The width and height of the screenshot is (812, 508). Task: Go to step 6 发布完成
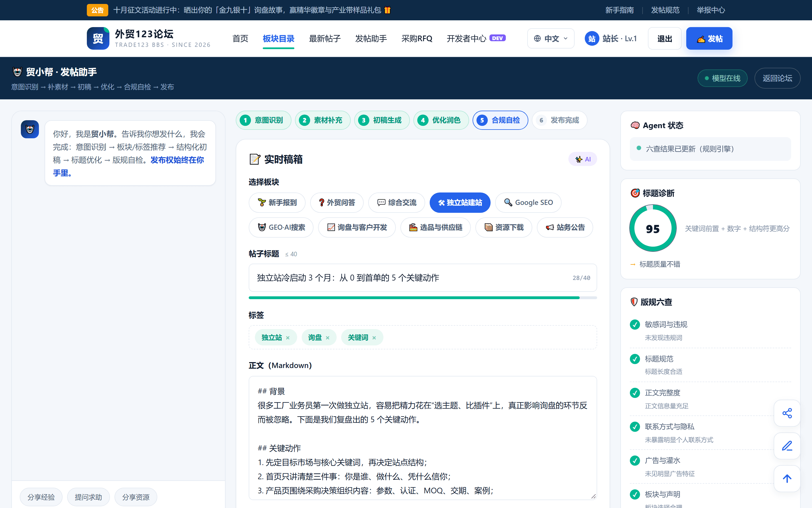(x=559, y=120)
